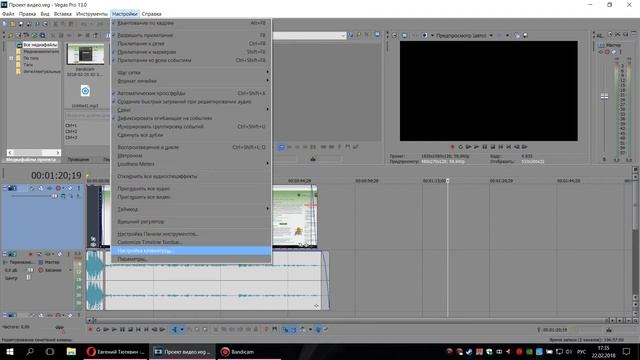Expand the 'Сдвиг' submenu

click(x=191, y=110)
